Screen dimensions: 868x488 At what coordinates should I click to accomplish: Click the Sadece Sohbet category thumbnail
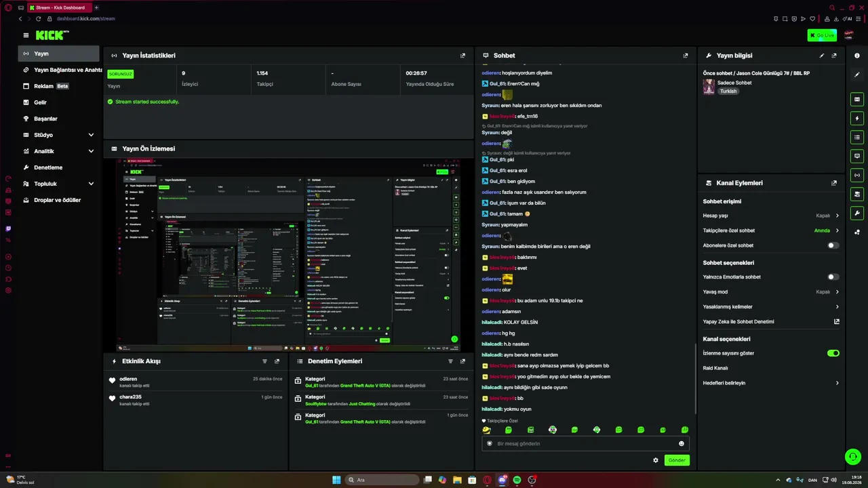[709, 87]
